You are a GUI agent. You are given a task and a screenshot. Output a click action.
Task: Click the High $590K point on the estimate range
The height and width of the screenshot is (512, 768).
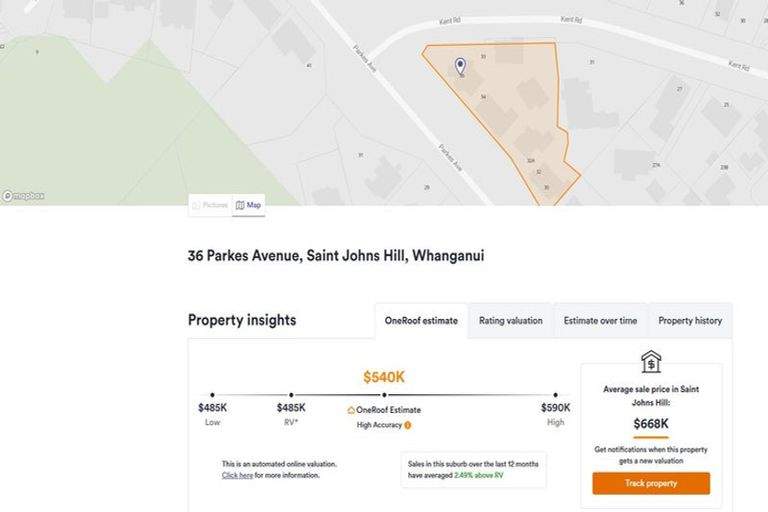pos(555,395)
